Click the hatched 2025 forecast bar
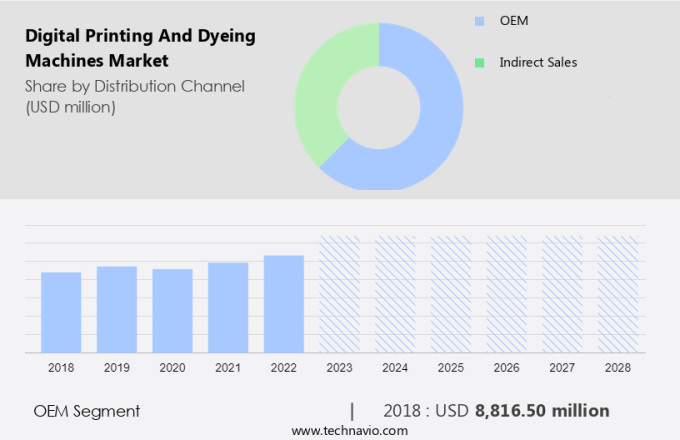The image size is (680, 440). click(450, 294)
